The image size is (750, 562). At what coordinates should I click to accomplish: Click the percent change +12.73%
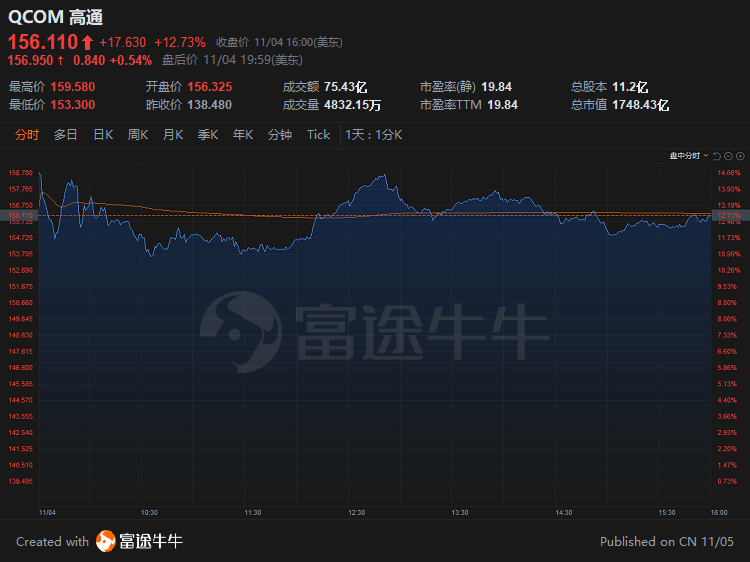180,43
